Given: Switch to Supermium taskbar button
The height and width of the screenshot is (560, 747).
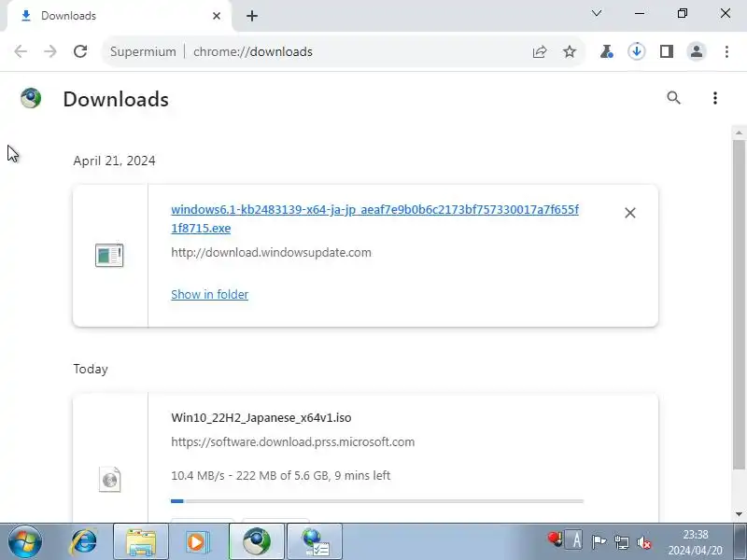Looking at the screenshot, I should 257,542.
